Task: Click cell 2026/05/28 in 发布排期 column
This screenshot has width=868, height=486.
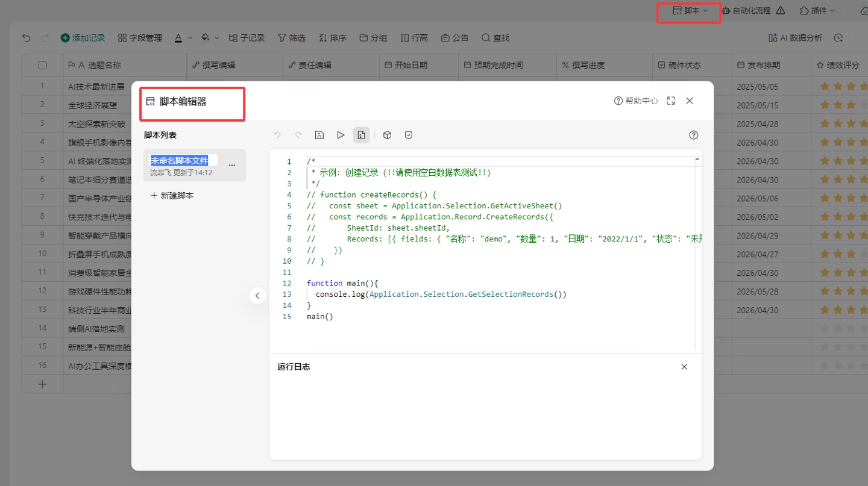Action: point(771,291)
